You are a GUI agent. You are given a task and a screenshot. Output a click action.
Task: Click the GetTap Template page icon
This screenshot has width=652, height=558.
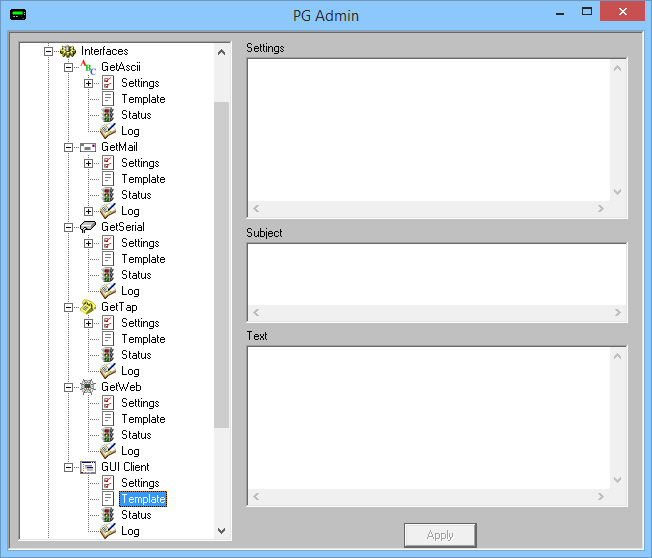pyautogui.click(x=108, y=339)
